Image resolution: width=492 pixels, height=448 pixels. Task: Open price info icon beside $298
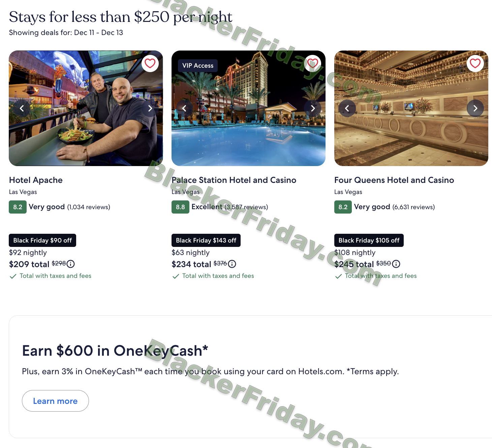coord(71,264)
